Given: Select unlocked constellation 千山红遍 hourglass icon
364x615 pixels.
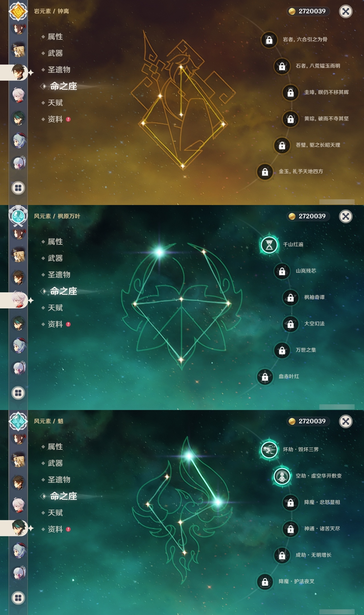Looking at the screenshot, I should pos(269,245).
